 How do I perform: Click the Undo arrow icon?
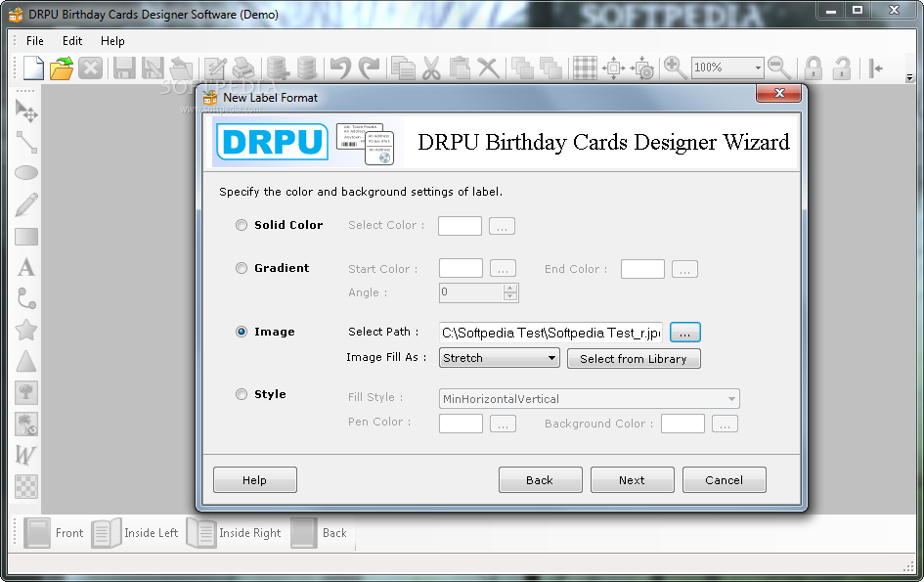tap(340, 67)
